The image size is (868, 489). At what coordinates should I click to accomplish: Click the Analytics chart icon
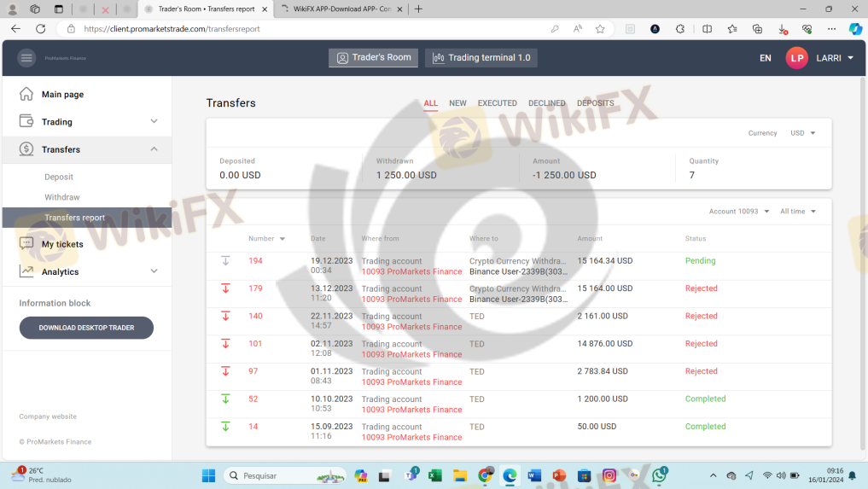point(26,271)
